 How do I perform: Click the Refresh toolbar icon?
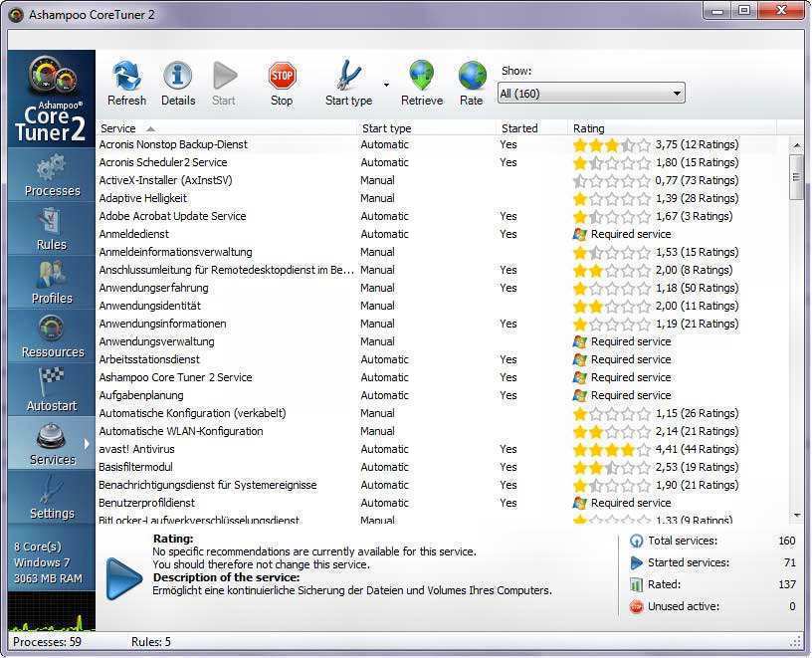pyautogui.click(x=127, y=76)
